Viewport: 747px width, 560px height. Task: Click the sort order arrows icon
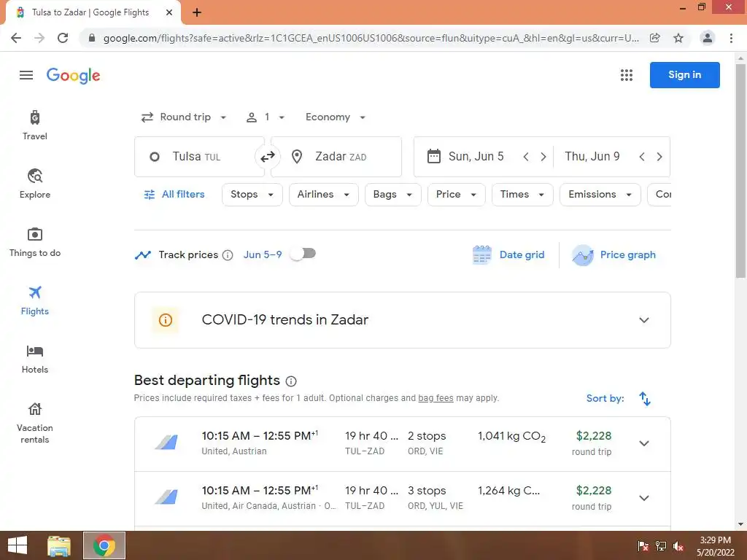tap(645, 399)
